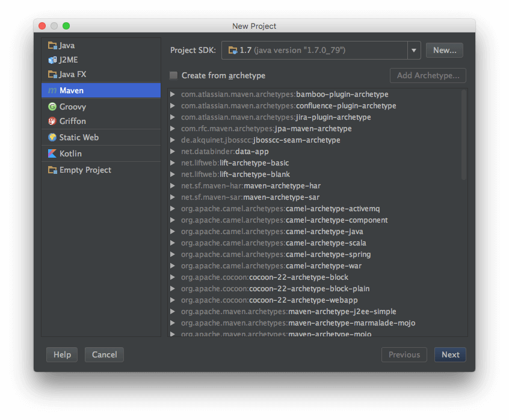Select Java project type
The width and height of the screenshot is (509, 420).
pyautogui.click(x=101, y=45)
